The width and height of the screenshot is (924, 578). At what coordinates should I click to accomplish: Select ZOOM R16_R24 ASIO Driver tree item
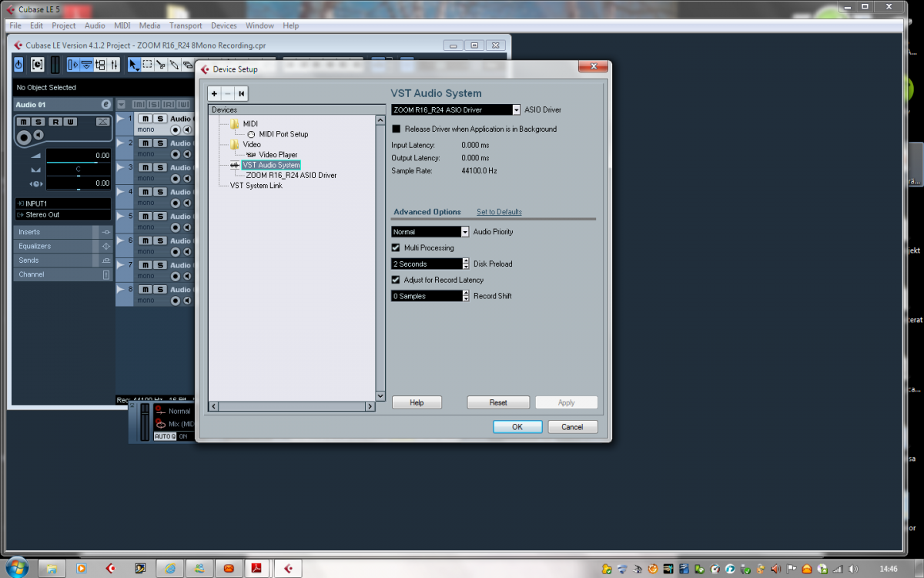[x=291, y=176]
